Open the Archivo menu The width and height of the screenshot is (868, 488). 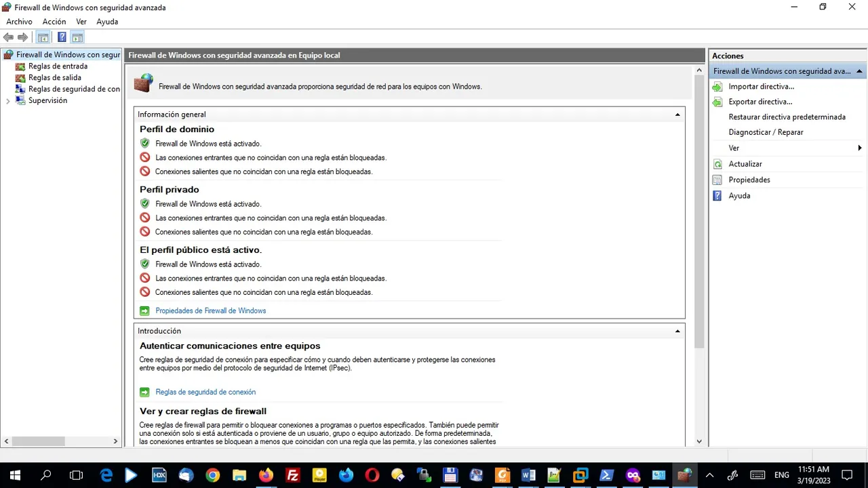click(x=19, y=22)
